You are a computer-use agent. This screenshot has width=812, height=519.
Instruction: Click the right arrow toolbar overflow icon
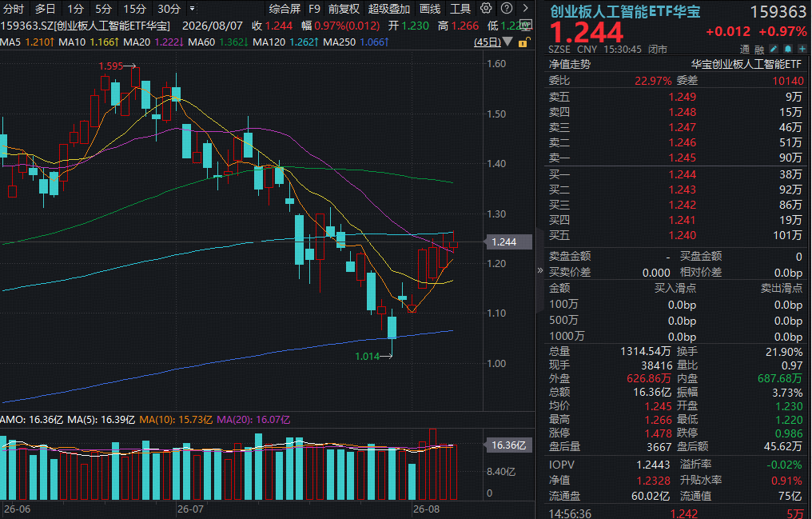pos(526,8)
